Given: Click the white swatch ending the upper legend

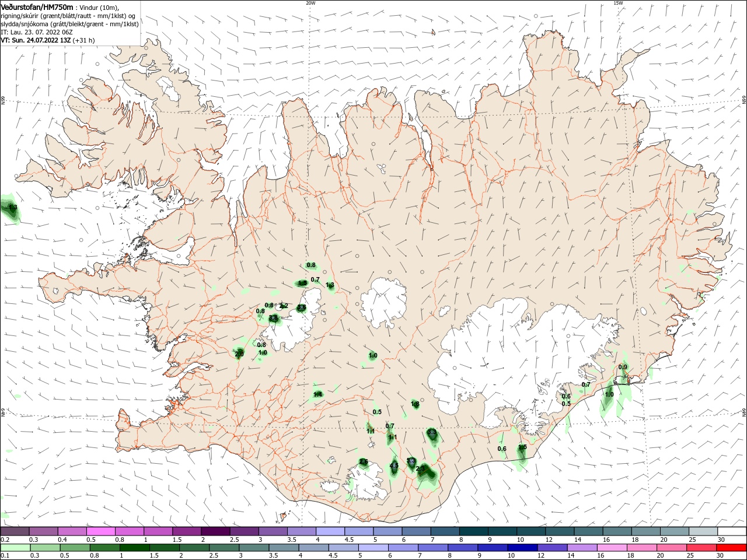Looking at the screenshot, I should 732,531.
